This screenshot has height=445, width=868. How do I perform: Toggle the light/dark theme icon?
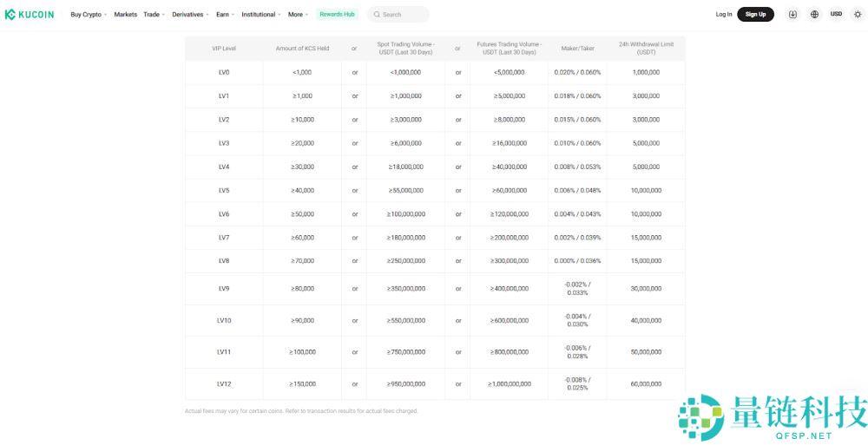(858, 14)
